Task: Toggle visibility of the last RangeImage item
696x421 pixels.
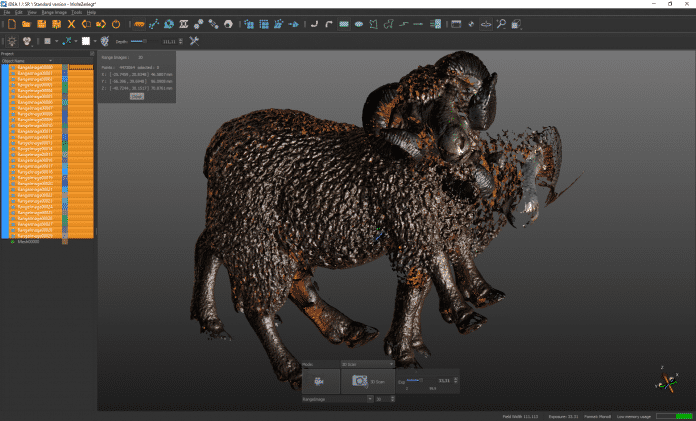Action: tap(12, 235)
